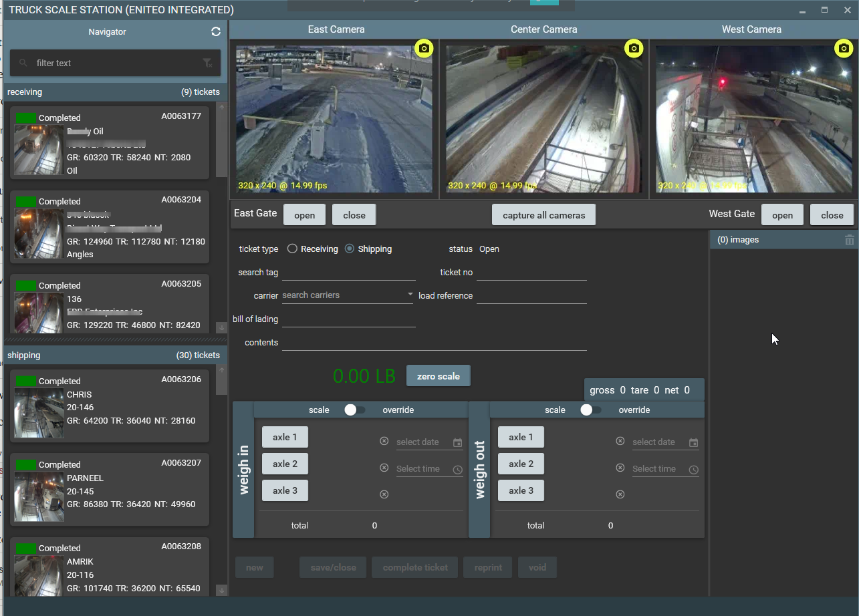Click the down arrow below the shipping tickets list
The width and height of the screenshot is (859, 616).
click(x=221, y=591)
